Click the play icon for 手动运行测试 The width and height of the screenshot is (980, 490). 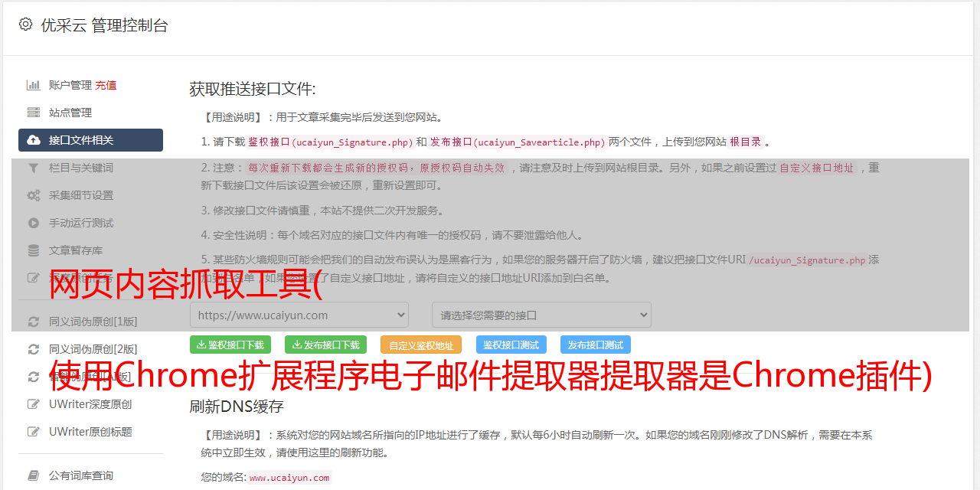pos(34,223)
